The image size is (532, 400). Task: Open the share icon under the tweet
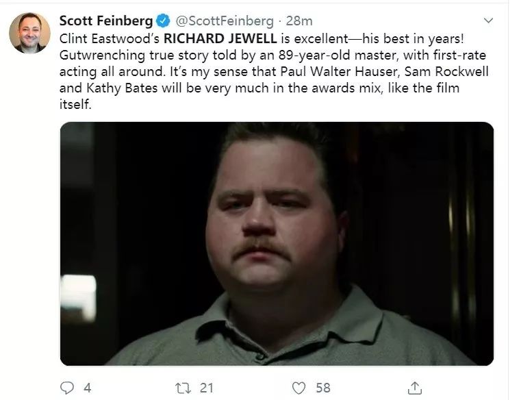[414, 388]
